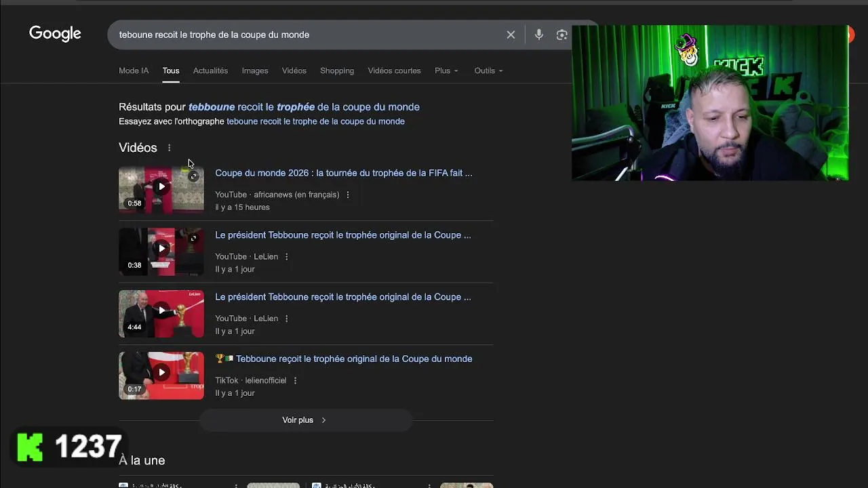
Task: Play the 4:44 LeLien video thumbnail
Action: tap(161, 313)
